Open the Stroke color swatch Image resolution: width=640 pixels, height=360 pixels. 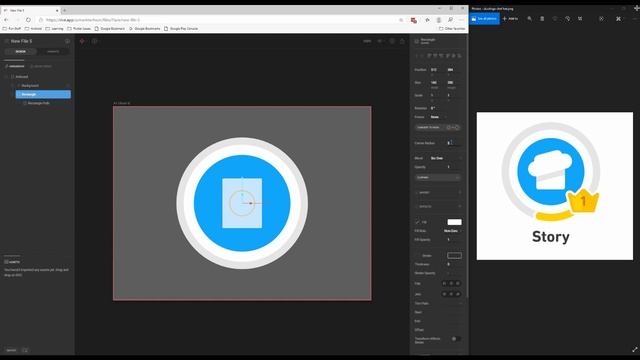(x=454, y=256)
